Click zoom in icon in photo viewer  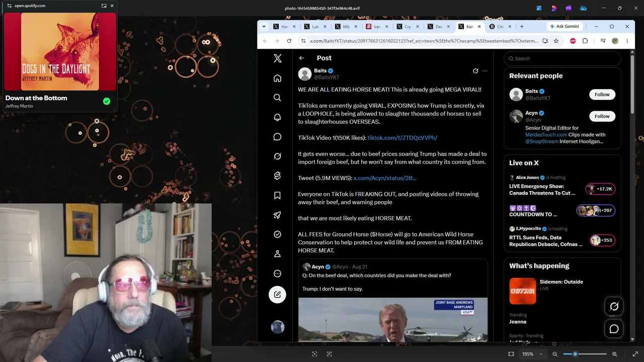click(614, 354)
